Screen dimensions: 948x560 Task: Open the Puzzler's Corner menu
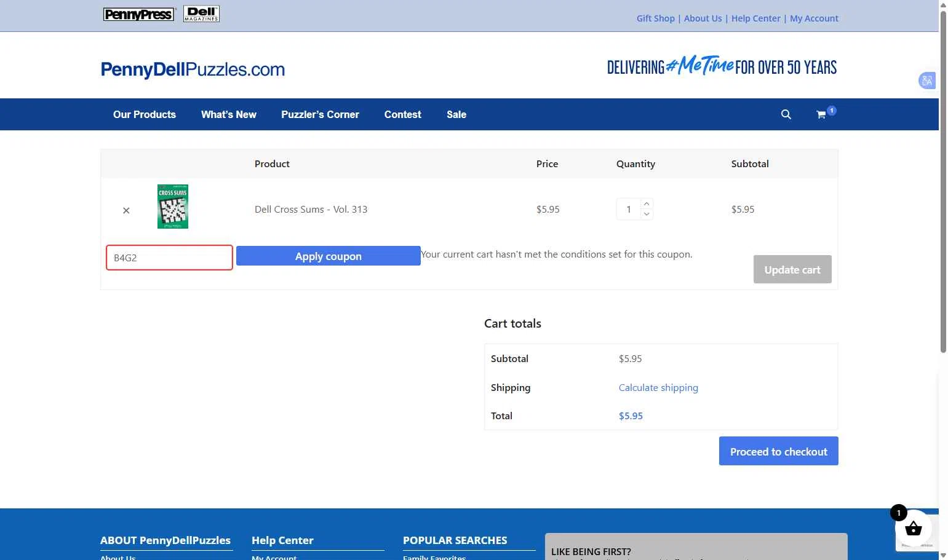320,114
